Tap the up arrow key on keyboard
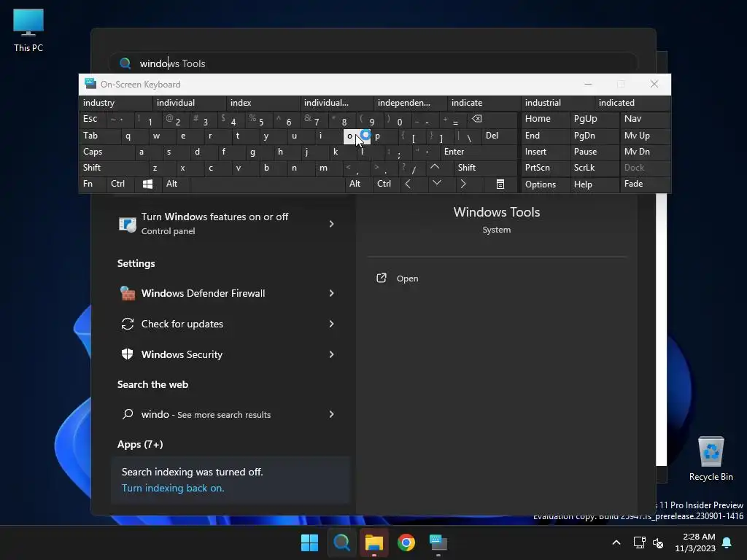This screenshot has height=560, width=747. click(435, 167)
